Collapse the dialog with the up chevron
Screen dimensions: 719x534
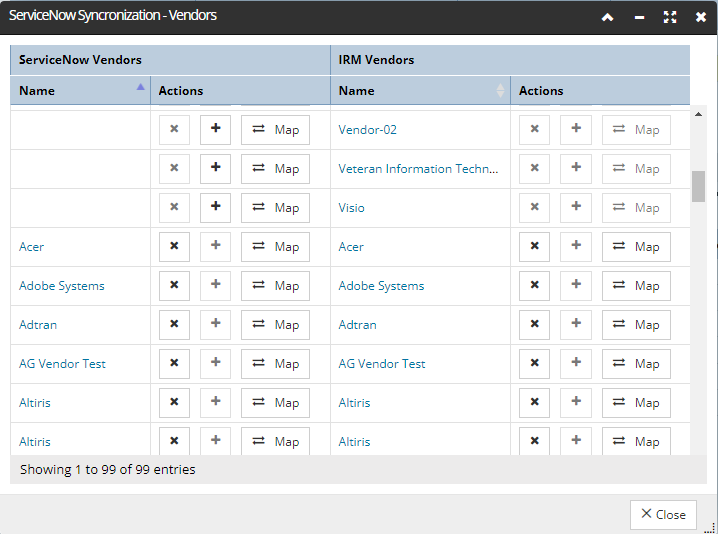pyautogui.click(x=608, y=17)
